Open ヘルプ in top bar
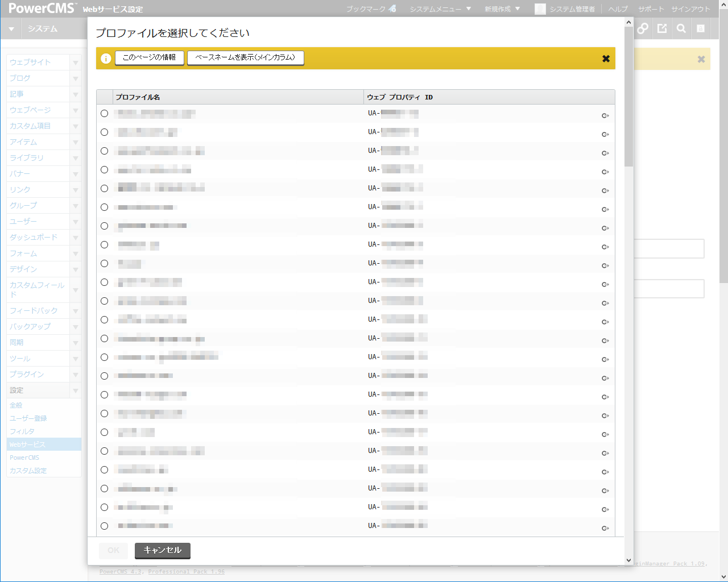The height and width of the screenshot is (582, 728). 618,9
